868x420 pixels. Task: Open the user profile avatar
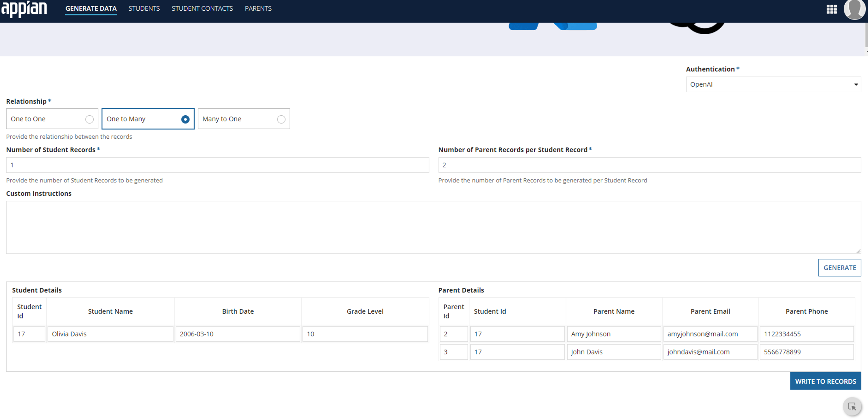click(x=854, y=9)
